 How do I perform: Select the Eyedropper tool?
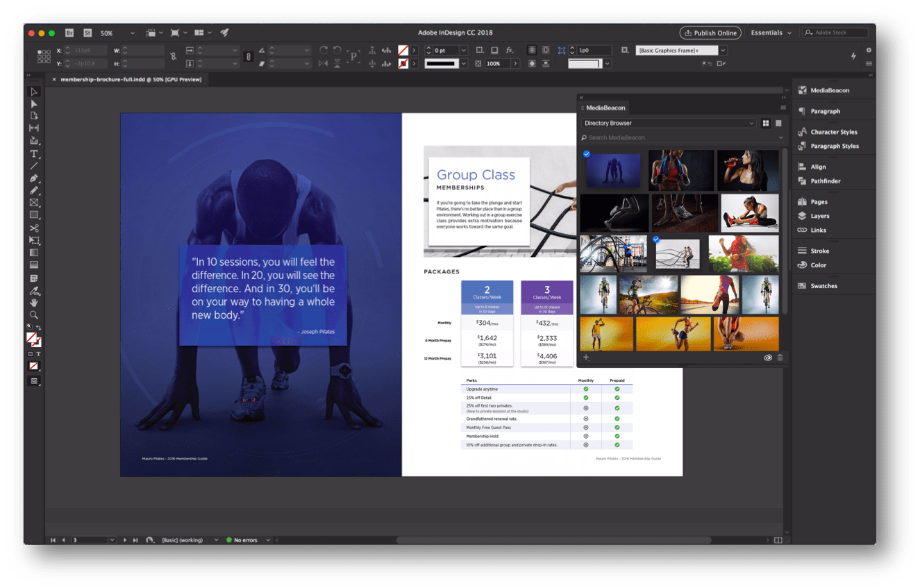pos(34,291)
